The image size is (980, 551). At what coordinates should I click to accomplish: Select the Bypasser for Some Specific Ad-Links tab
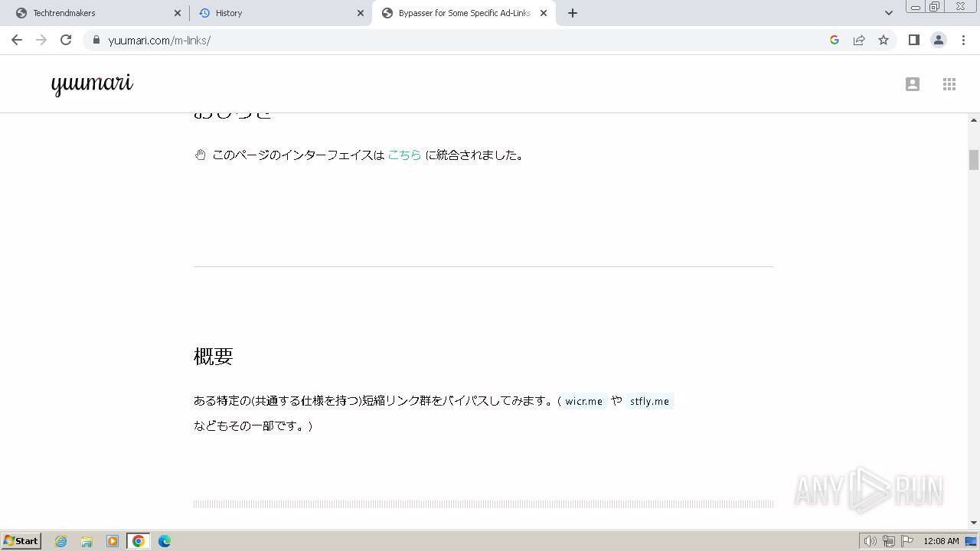point(464,13)
